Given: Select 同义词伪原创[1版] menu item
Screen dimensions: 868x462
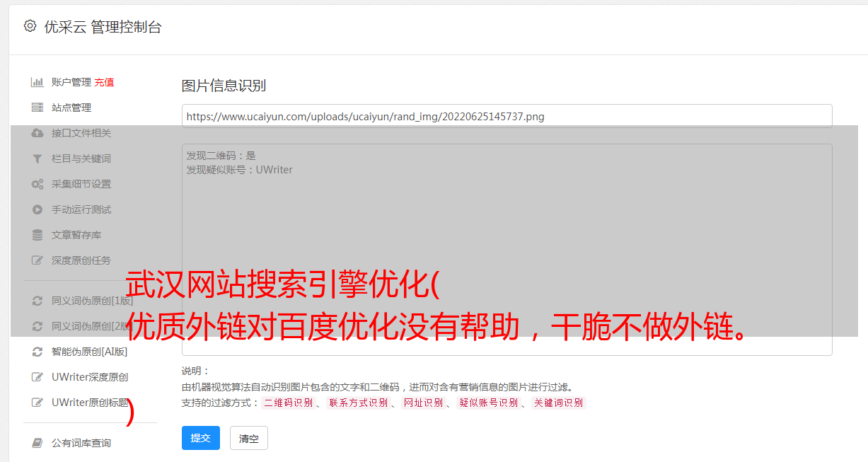Looking at the screenshot, I should pyautogui.click(x=92, y=301).
